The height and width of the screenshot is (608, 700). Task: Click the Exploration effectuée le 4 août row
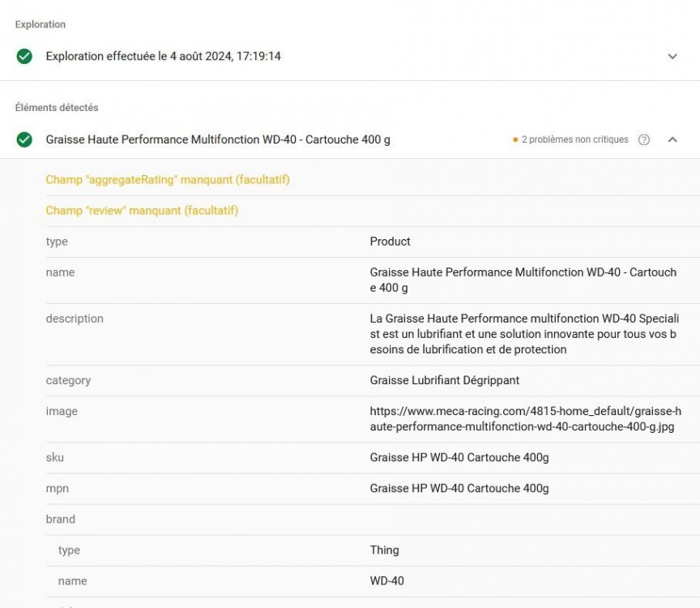point(164,57)
